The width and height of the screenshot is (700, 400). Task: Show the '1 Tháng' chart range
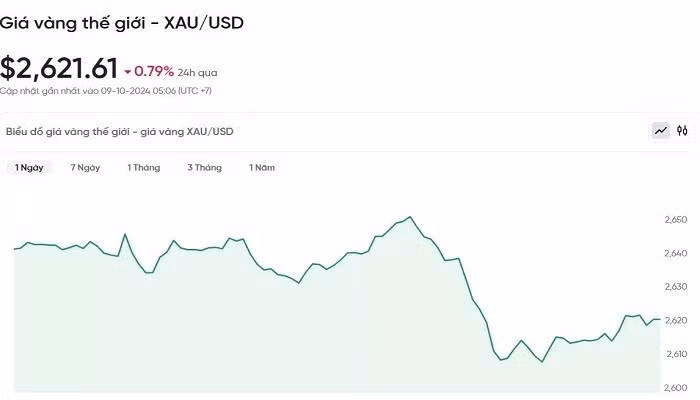point(143,168)
